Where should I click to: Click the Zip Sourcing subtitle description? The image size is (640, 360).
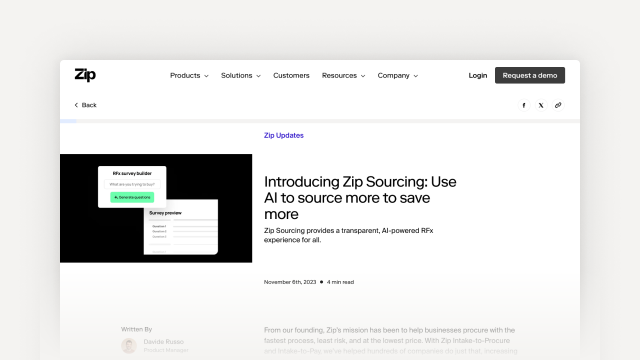[x=349, y=235]
